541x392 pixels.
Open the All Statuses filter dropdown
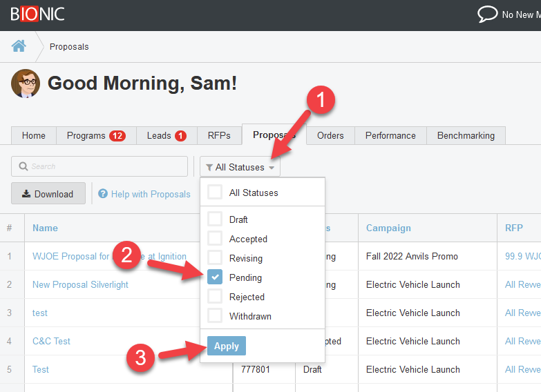click(x=240, y=167)
